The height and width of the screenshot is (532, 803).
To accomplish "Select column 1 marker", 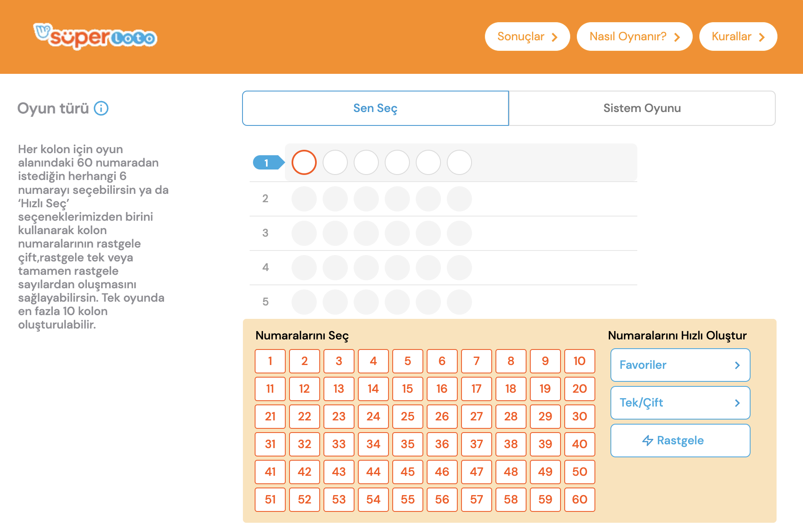I will 269,162.
